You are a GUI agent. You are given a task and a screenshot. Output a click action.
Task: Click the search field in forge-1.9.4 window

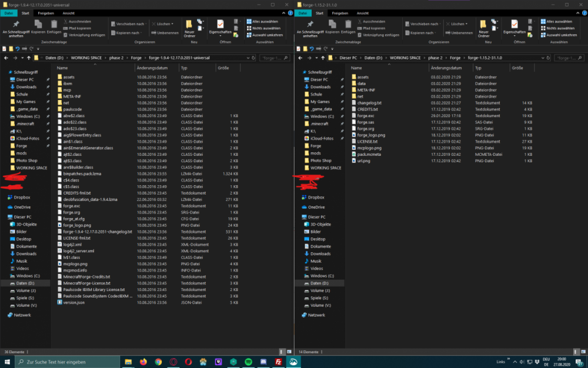pos(275,58)
